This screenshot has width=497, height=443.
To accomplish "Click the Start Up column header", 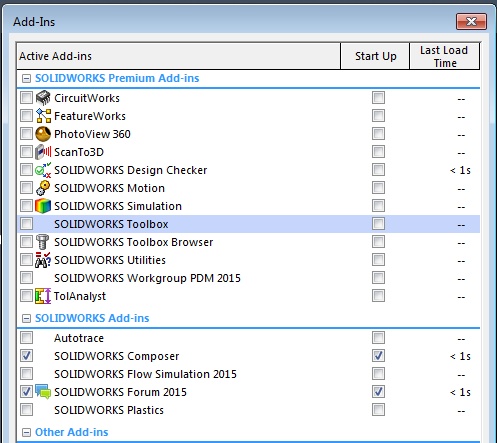I will point(375,56).
